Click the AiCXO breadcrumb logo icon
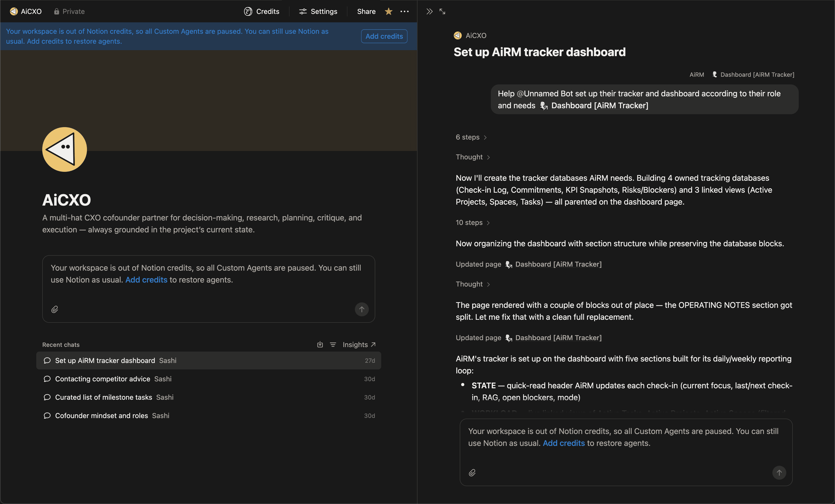This screenshot has width=835, height=504. point(14,11)
